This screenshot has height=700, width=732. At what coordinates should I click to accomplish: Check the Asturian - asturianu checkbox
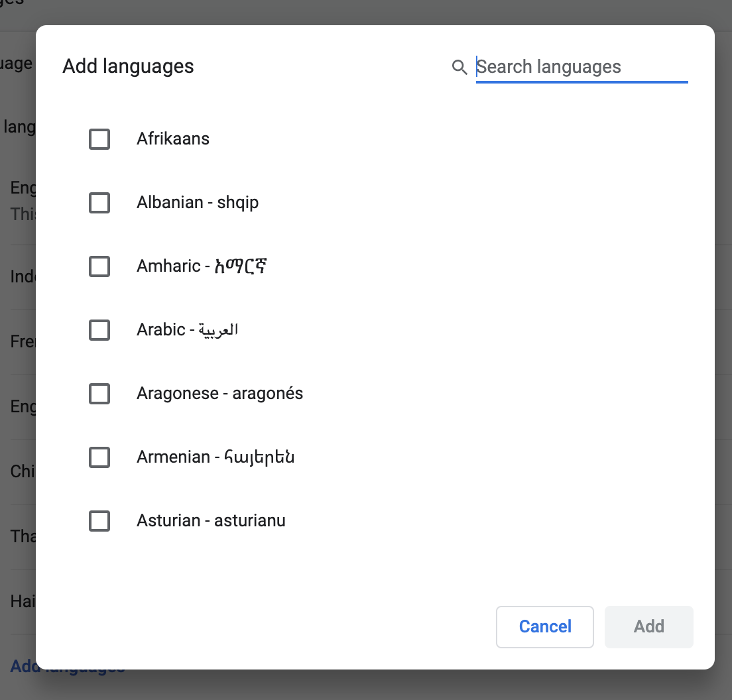[x=99, y=521]
